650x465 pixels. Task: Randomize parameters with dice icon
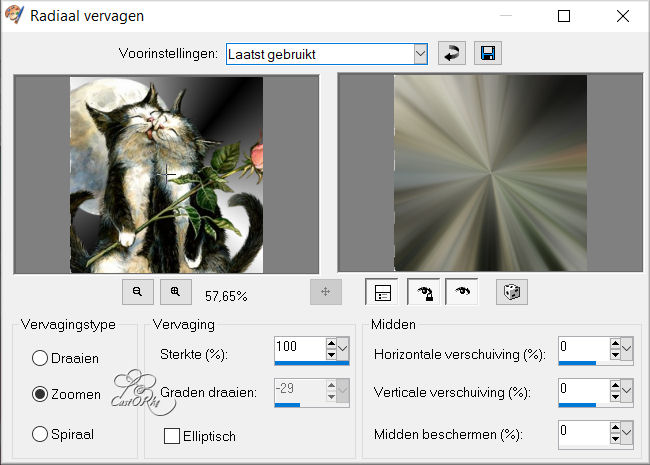[512, 292]
